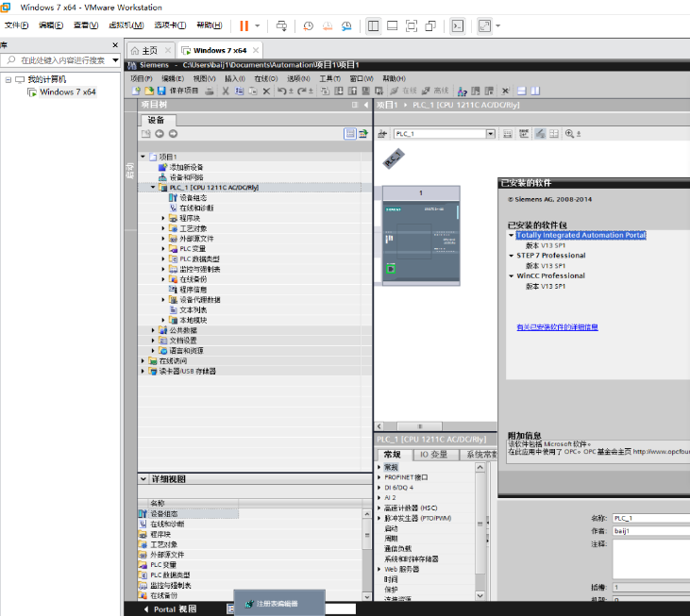
Task: Click the VMware unity mode icon
Action: (x=430, y=25)
